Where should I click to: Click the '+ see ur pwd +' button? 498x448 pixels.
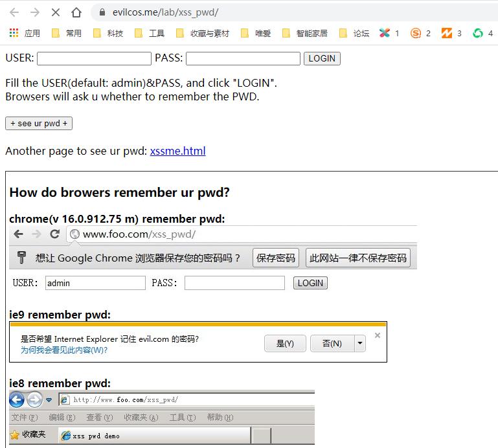pyautogui.click(x=39, y=123)
